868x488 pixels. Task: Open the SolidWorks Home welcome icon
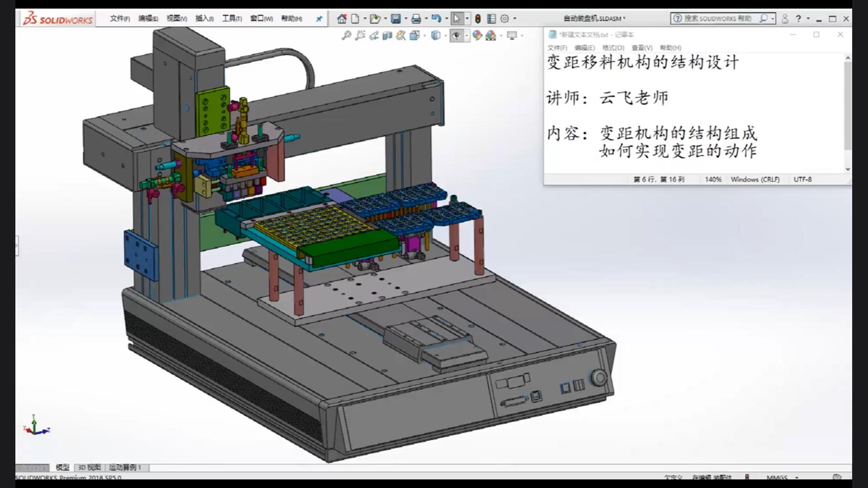(342, 19)
